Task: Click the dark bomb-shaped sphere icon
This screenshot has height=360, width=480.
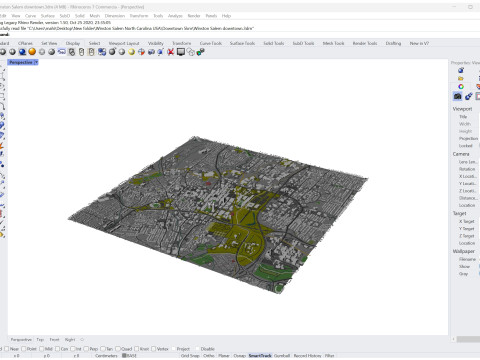Action: pyautogui.click(x=112, y=52)
